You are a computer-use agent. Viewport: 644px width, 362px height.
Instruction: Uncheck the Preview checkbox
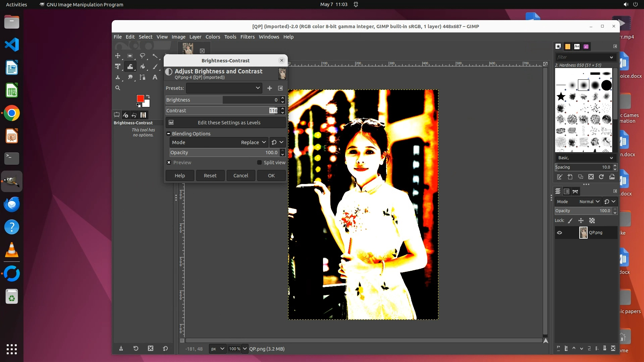pyautogui.click(x=169, y=163)
